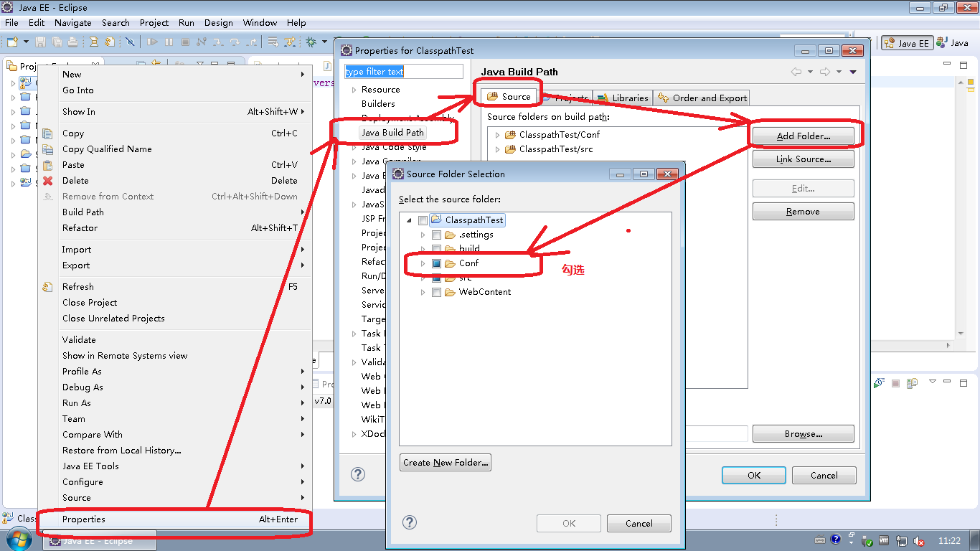Open Properties from the context menu
The height and width of the screenshot is (551, 980).
(175, 519)
